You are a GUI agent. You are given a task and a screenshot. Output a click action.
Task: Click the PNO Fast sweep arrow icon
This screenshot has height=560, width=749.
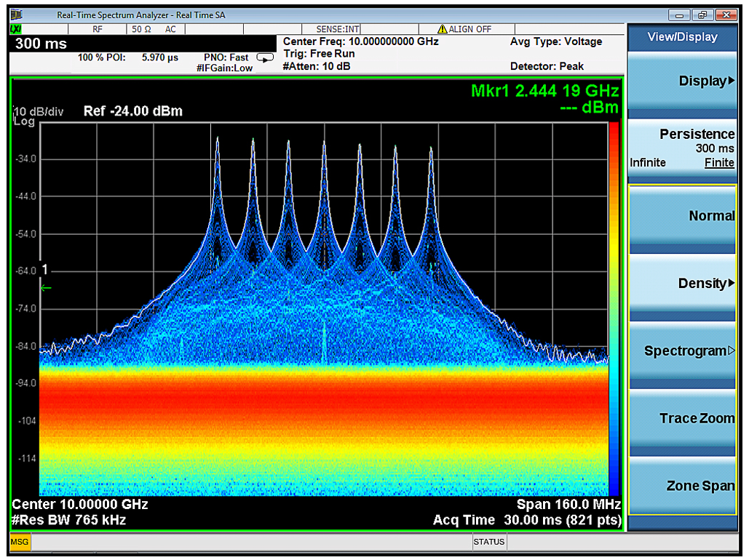coord(265,57)
